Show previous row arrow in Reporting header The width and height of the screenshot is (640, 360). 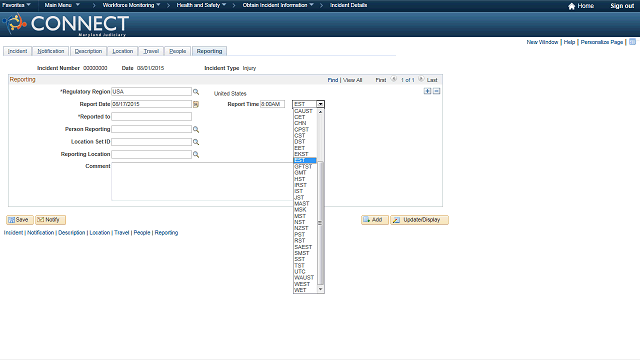(x=394, y=79)
